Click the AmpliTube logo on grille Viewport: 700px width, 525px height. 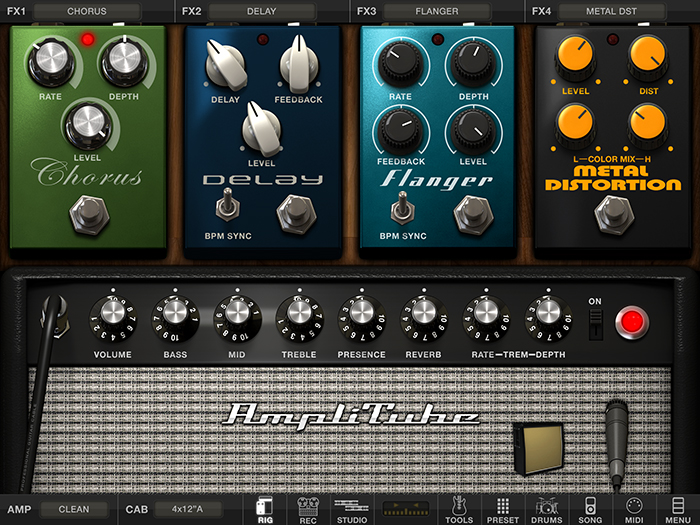[x=351, y=415]
